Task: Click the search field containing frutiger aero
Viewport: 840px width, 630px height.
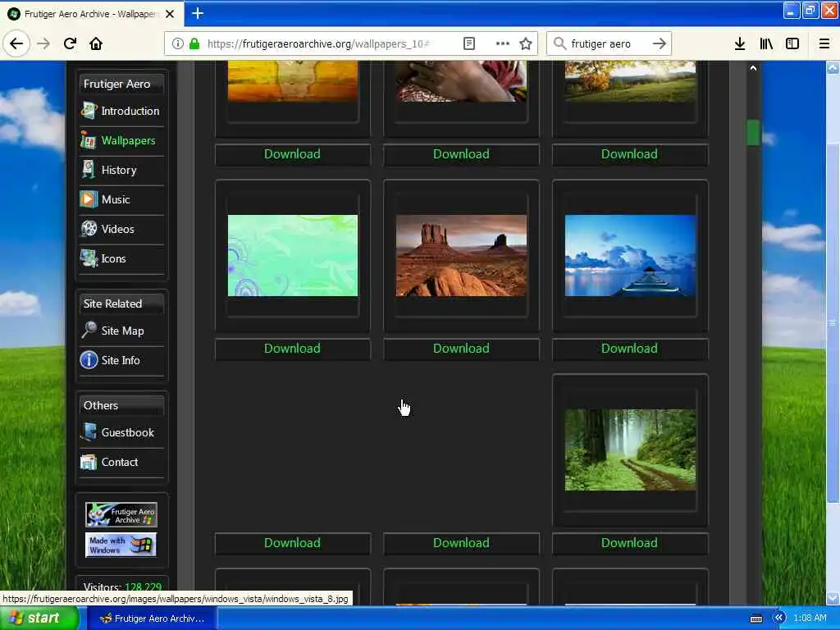Action: click(x=609, y=43)
